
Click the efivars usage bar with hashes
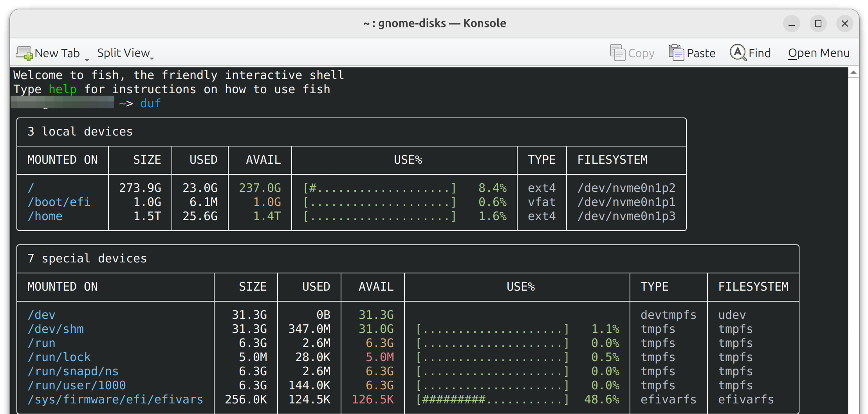(x=493, y=400)
